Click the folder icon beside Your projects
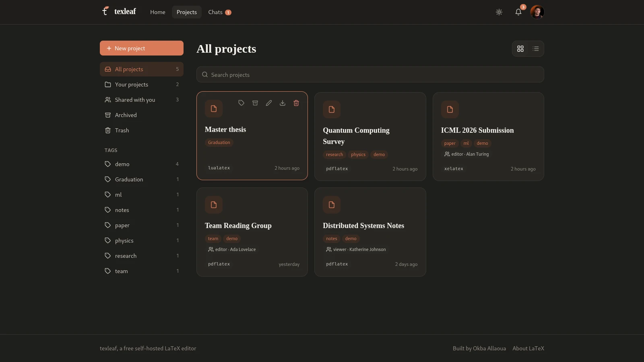Image resolution: width=644 pixels, height=362 pixels. click(x=108, y=84)
